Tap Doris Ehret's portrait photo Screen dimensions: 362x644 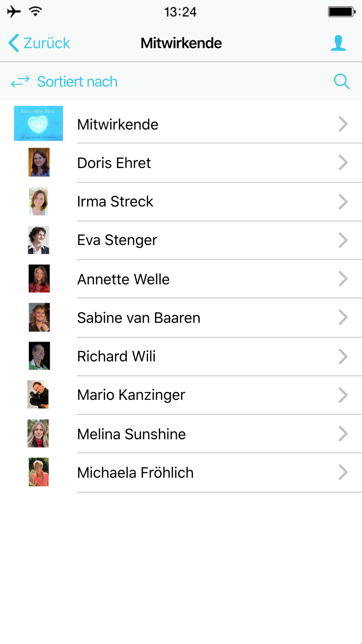click(x=39, y=162)
